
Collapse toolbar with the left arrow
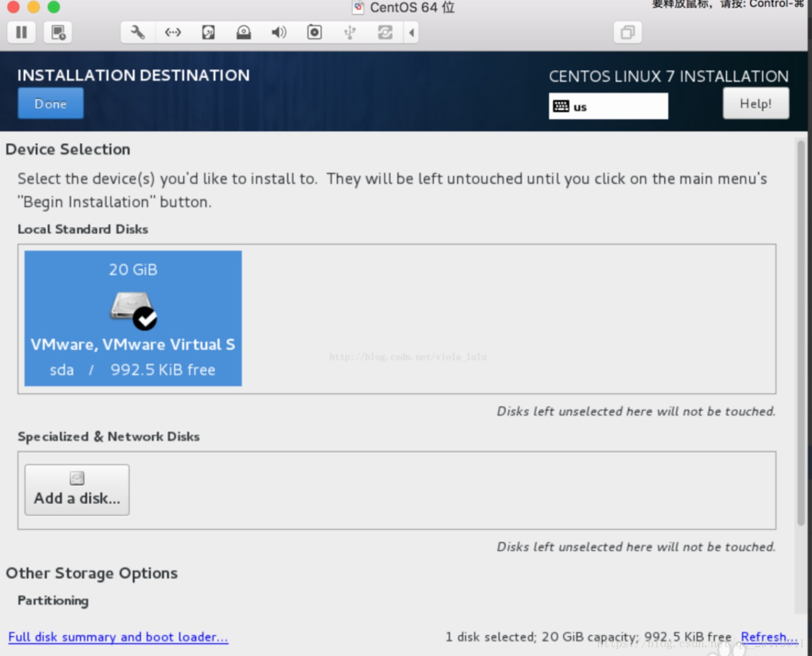411,32
